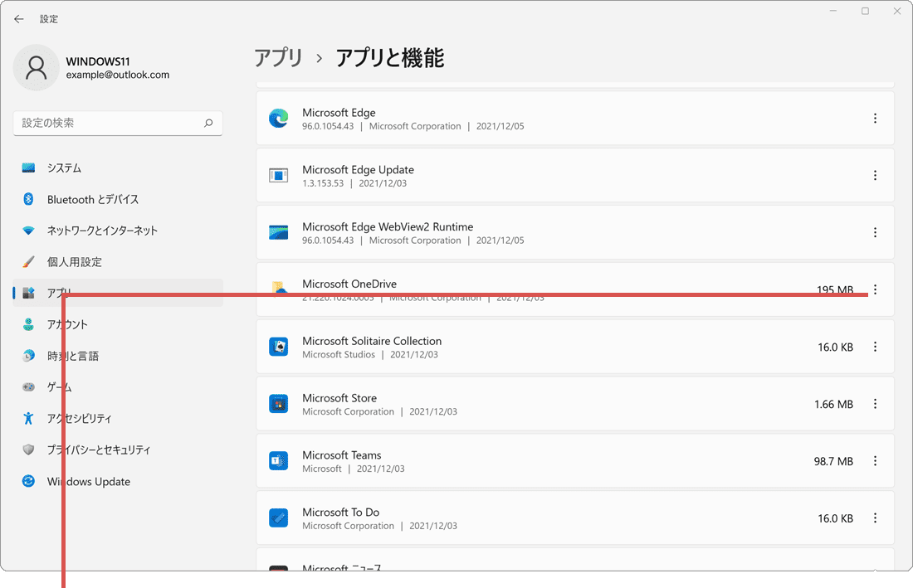Focus the settings search field

click(118, 123)
